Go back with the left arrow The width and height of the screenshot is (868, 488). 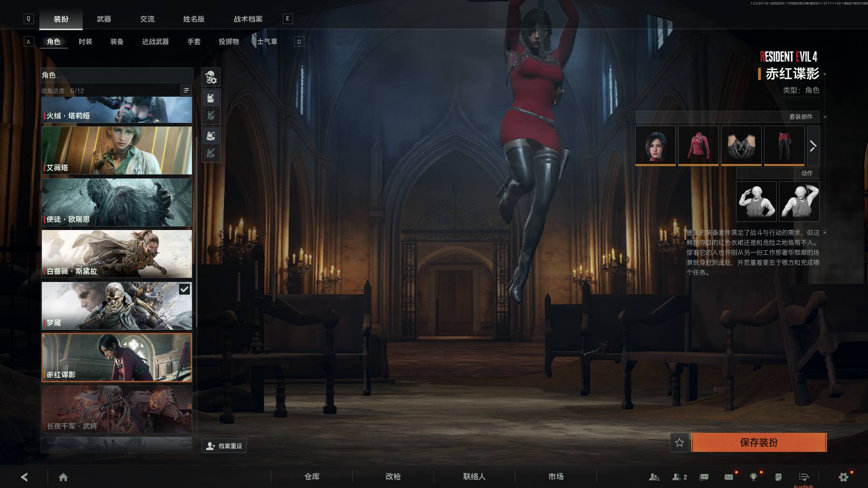point(24,477)
